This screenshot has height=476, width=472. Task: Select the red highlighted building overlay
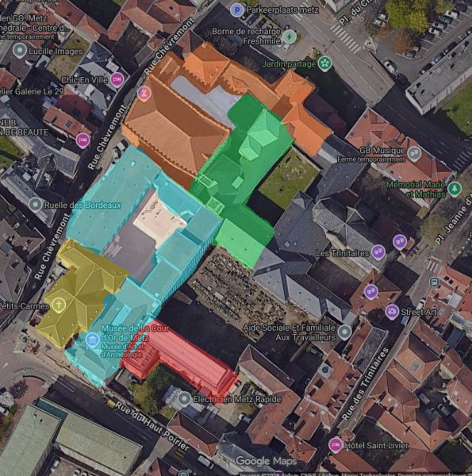pos(182,359)
